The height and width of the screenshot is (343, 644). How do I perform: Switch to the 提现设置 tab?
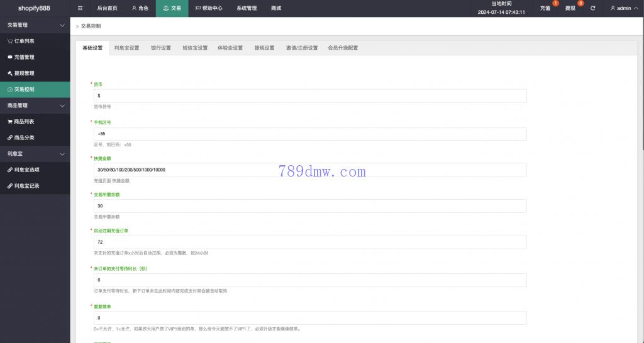tap(264, 48)
